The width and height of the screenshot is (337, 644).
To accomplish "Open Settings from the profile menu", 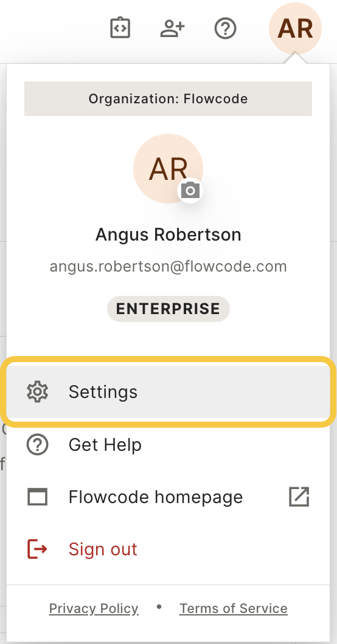I will 168,392.
